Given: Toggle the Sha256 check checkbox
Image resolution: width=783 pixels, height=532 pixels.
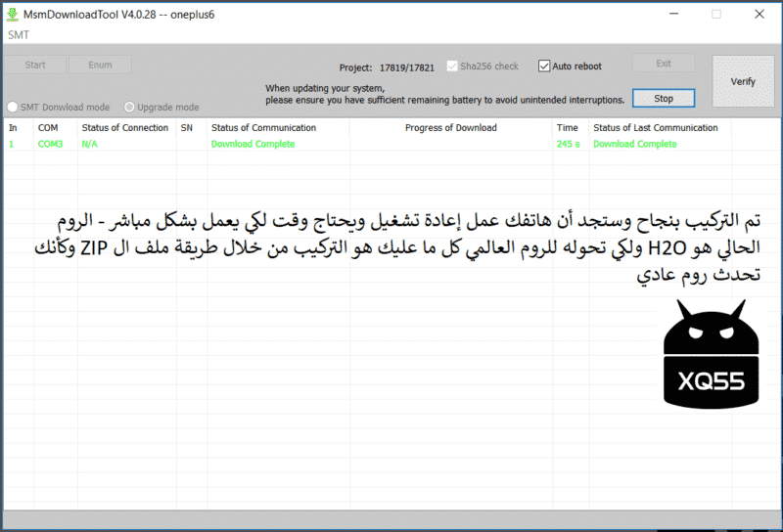Looking at the screenshot, I should (452, 66).
